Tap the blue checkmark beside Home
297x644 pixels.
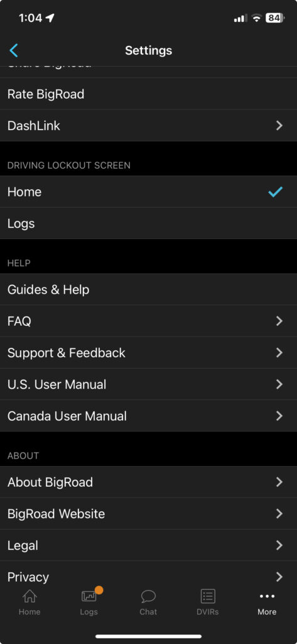(275, 192)
